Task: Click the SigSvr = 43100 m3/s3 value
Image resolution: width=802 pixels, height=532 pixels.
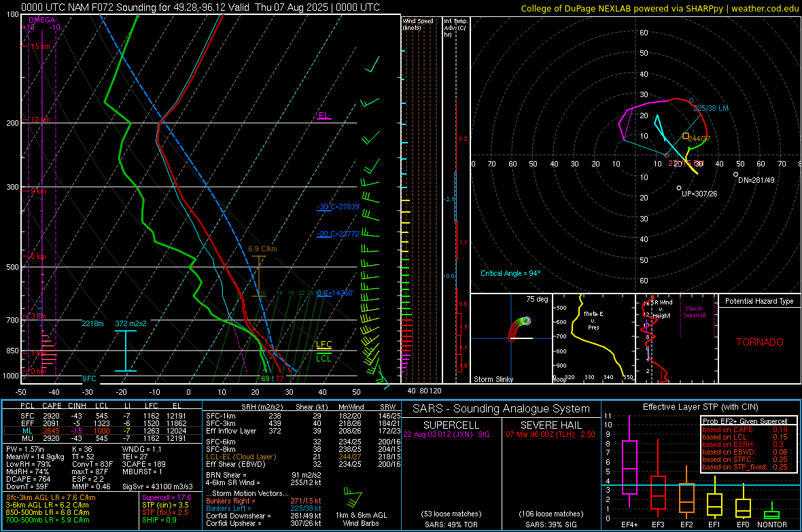Action: pos(158,486)
